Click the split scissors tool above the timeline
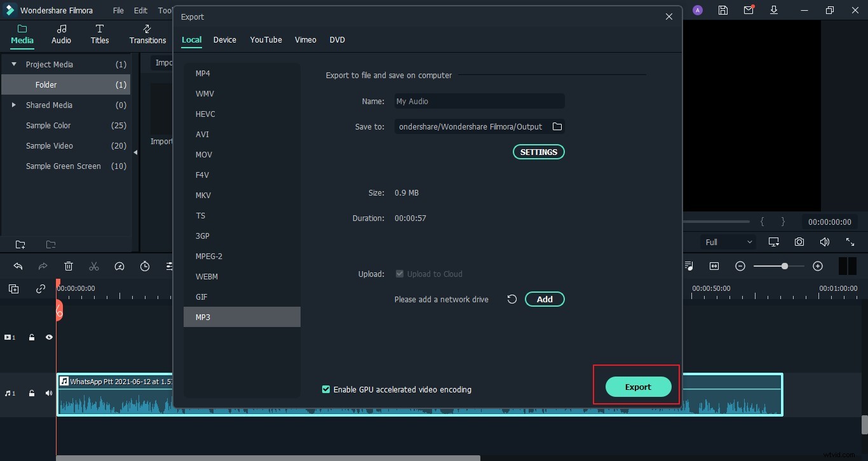This screenshot has width=868, height=461. [x=94, y=266]
